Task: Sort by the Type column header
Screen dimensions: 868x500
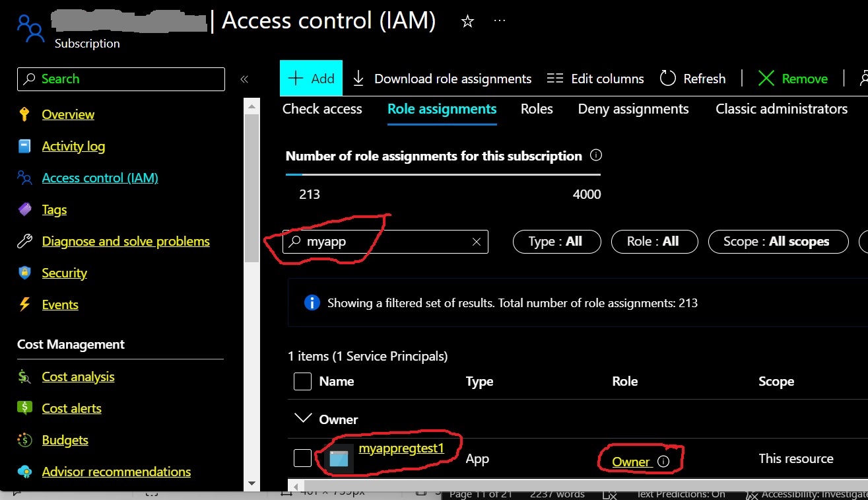Action: (479, 381)
